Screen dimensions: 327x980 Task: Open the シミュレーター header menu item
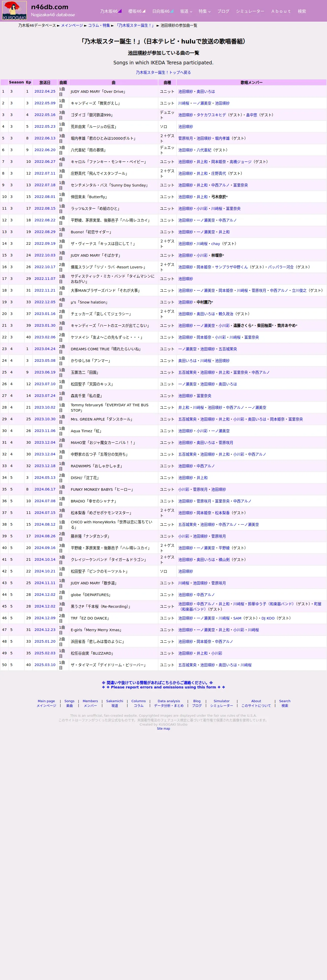point(250,11)
